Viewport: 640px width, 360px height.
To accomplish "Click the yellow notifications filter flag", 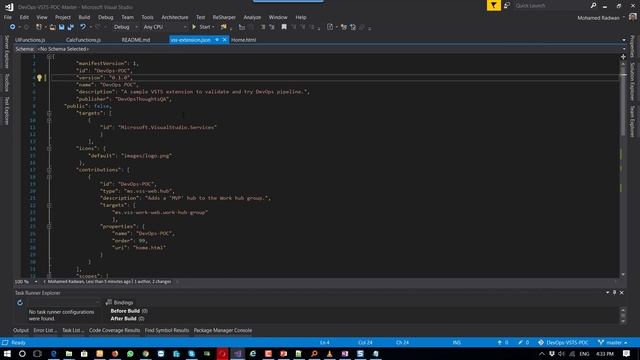I will click(x=493, y=5).
